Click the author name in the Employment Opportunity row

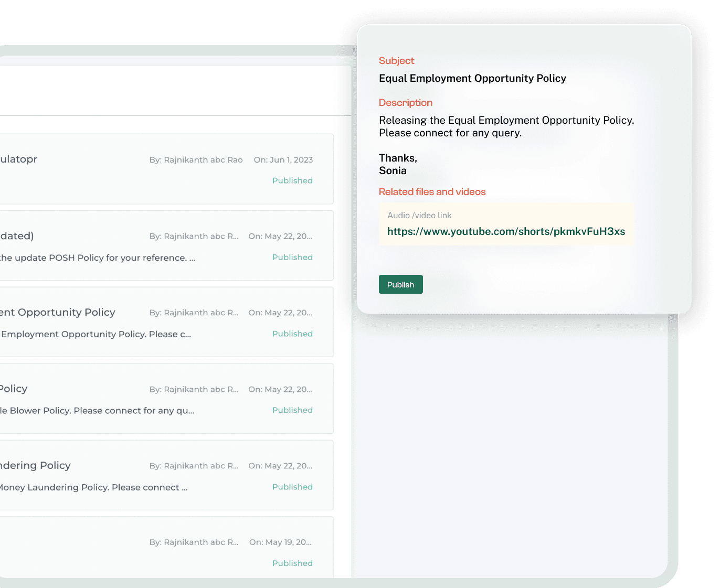pos(194,313)
